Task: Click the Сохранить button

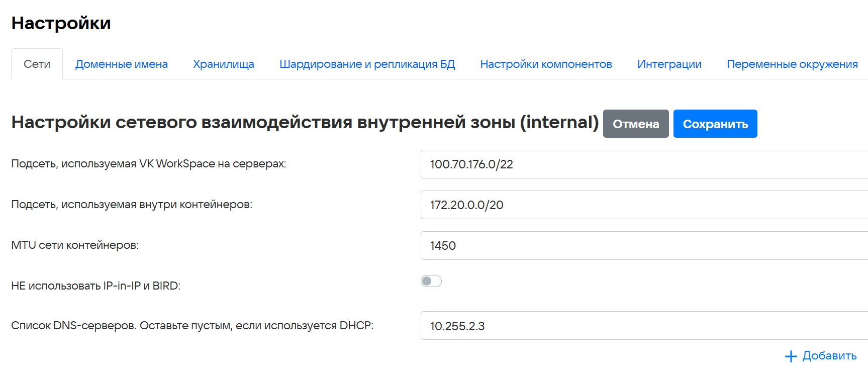Action: click(x=715, y=124)
